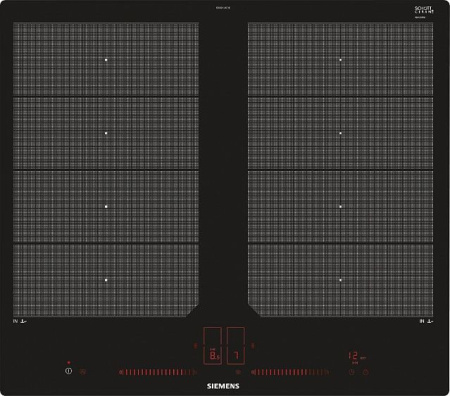Tap the lock symbol beside the power button
This screenshot has height=396, width=450.
(82, 371)
